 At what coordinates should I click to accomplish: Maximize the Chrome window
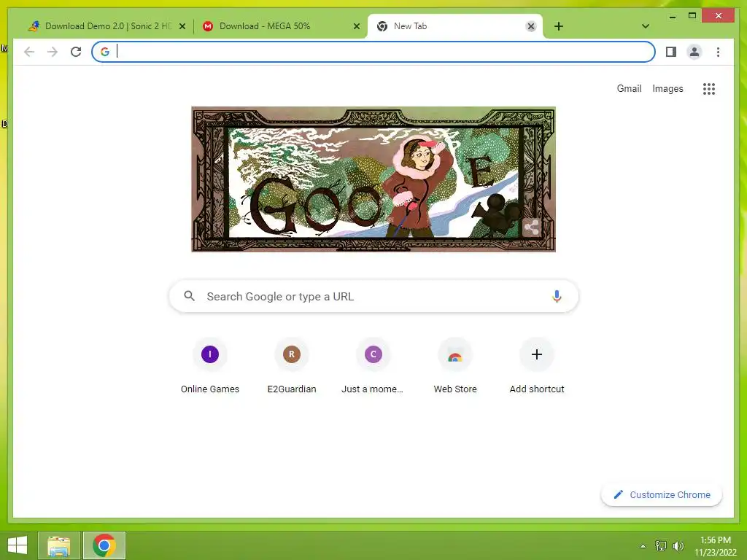click(692, 16)
